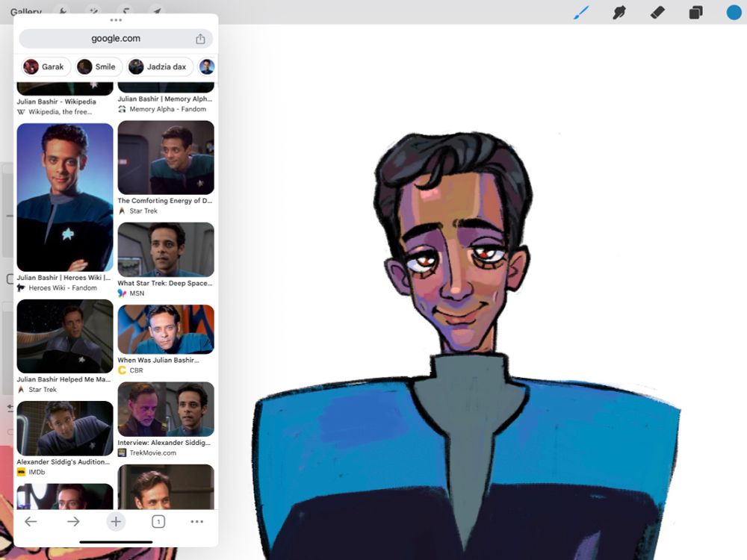Image resolution: width=747 pixels, height=560 pixels.
Task: Click the Heroes Wiki favicon
Action: coord(21,287)
